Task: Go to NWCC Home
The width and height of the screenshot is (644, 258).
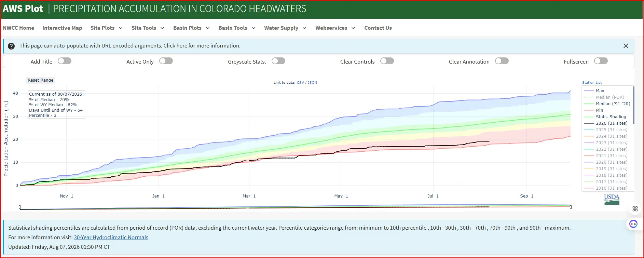Action: click(18, 28)
